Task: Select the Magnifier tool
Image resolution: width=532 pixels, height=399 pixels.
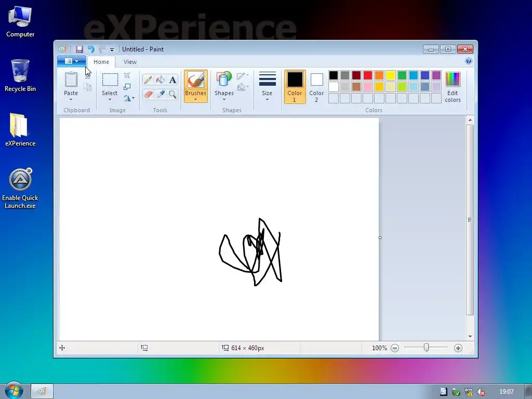Action: (x=172, y=94)
